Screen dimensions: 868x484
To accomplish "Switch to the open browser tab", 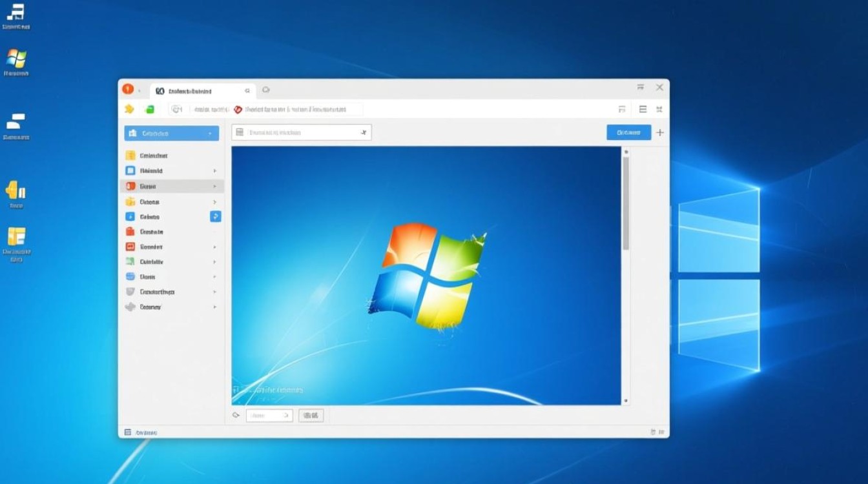I will 194,90.
